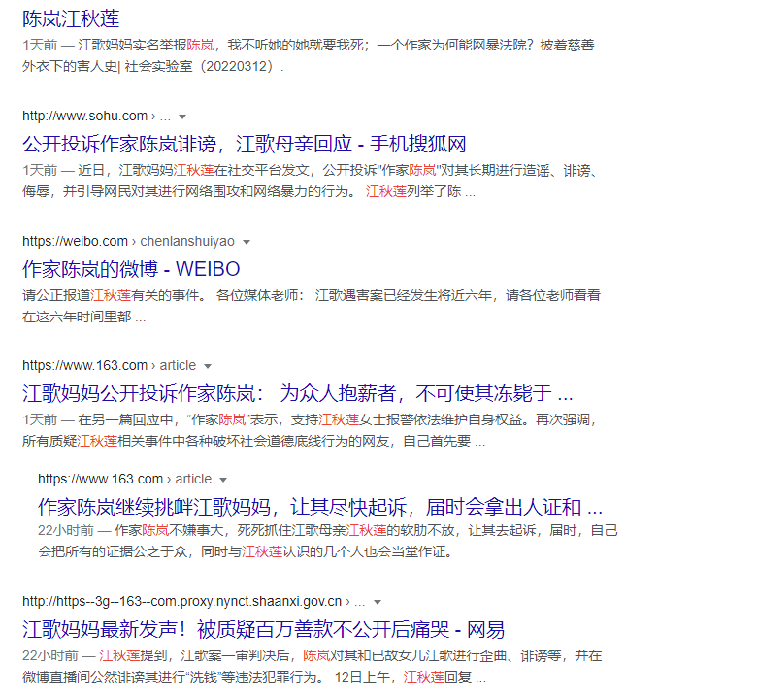Expand dropdown arrow next to weibo.com chenlanshuiyao

coord(247,242)
